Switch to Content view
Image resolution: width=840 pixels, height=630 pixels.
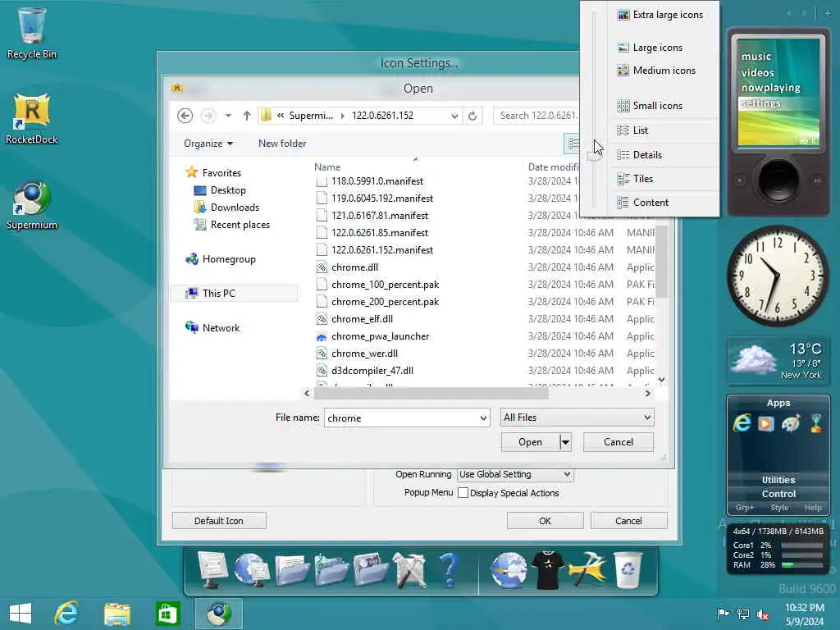(664, 203)
